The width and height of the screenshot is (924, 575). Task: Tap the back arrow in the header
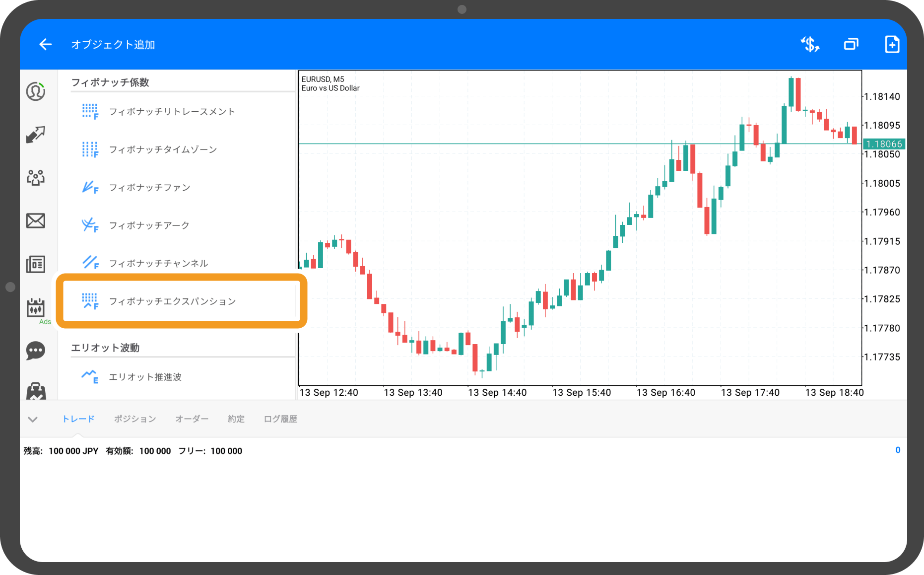click(x=45, y=45)
